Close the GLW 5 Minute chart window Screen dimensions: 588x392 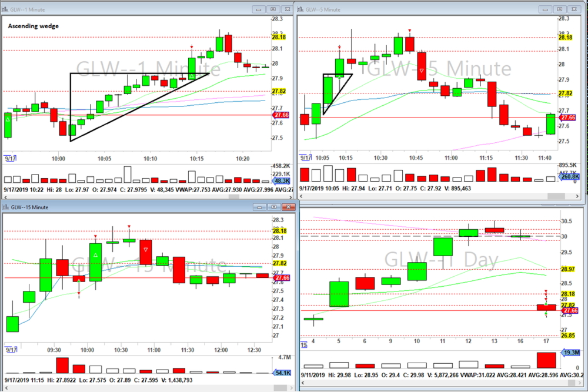pyautogui.click(x=574, y=9)
